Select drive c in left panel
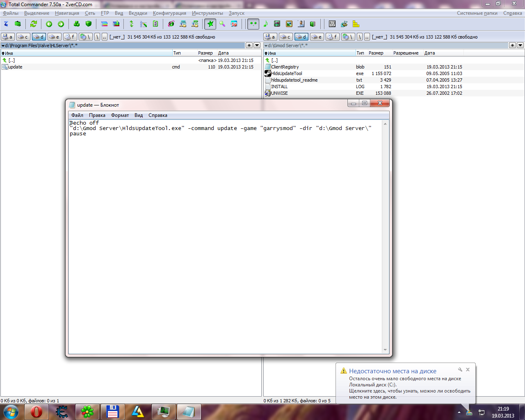 pyautogui.click(x=23, y=37)
